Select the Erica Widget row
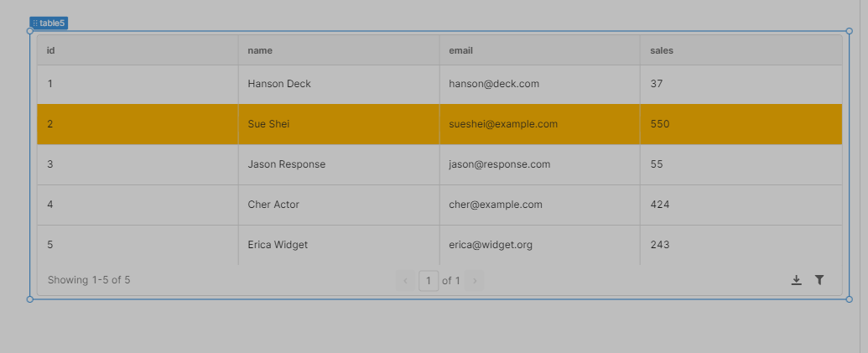 pyautogui.click(x=278, y=245)
